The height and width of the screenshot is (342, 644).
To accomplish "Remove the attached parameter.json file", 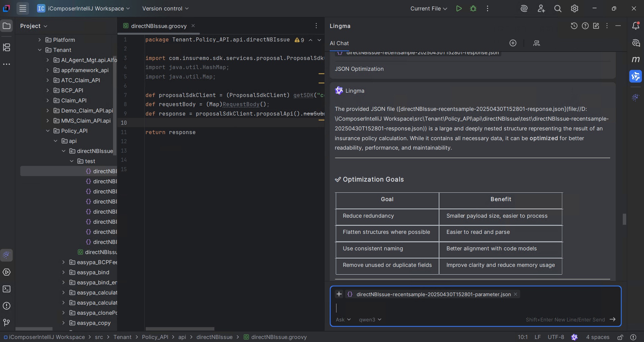I will 515,294.
